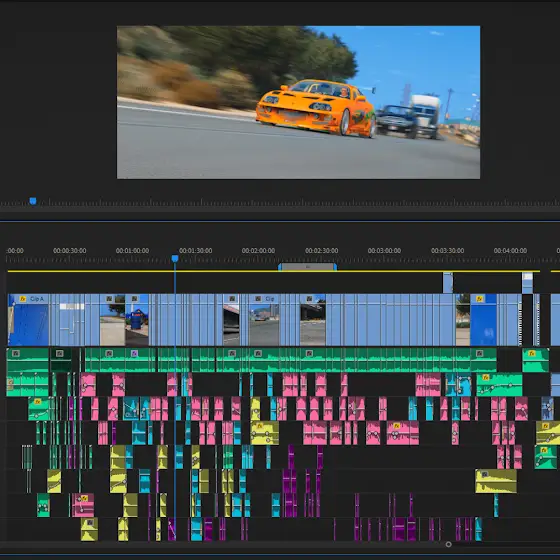The width and height of the screenshot is (560, 560).
Task: Click the purple fx badge on the green audio clip
Action: pyautogui.click(x=134, y=353)
